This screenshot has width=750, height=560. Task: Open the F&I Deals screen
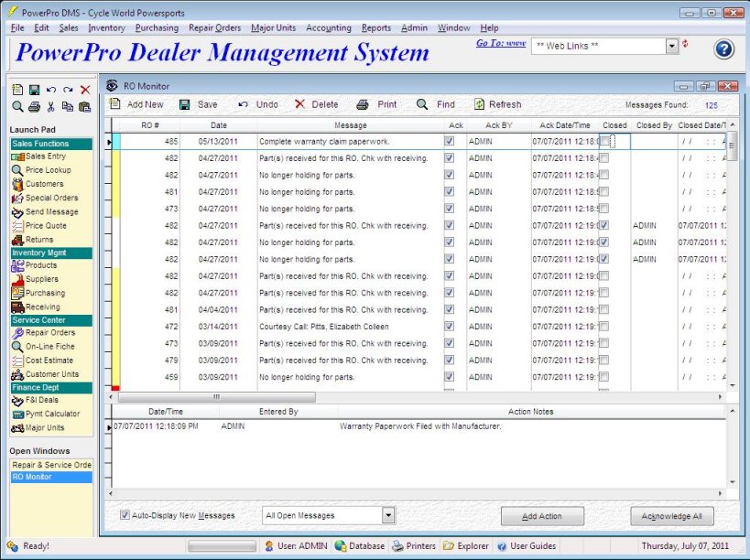[x=41, y=400]
